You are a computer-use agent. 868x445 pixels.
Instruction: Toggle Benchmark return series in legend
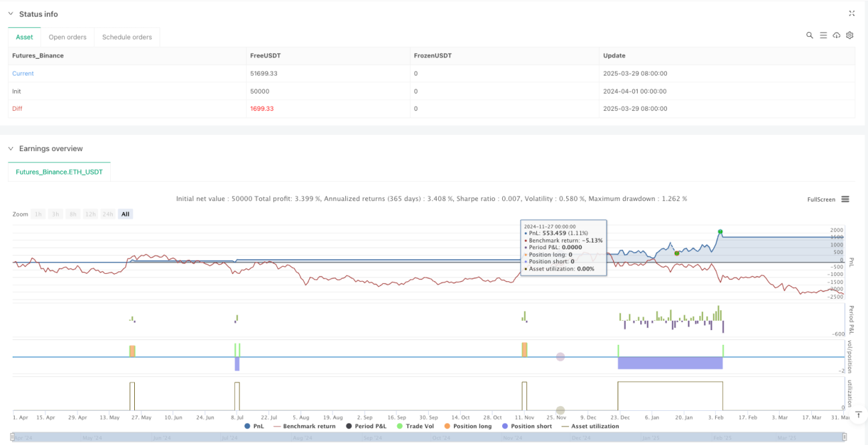tap(304, 426)
